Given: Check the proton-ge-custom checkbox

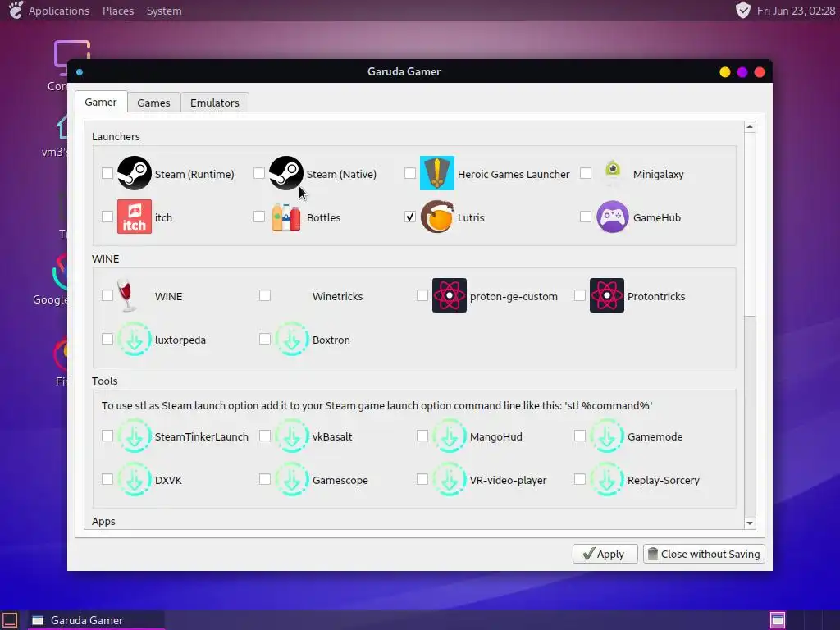Looking at the screenshot, I should 422,295.
